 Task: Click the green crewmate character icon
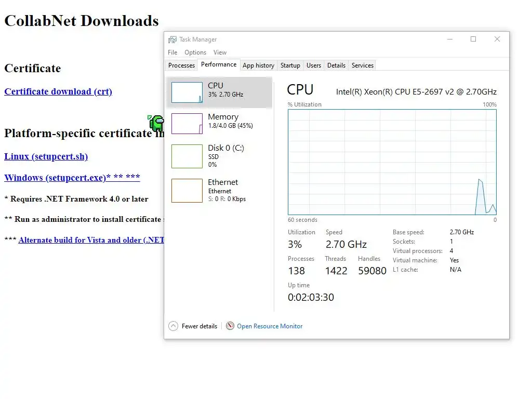pos(156,123)
